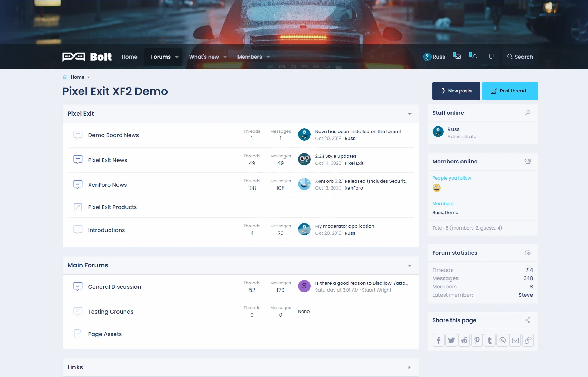Open the 'Nova has been installed' thread
Screen dimensions: 588x377
pos(358,132)
